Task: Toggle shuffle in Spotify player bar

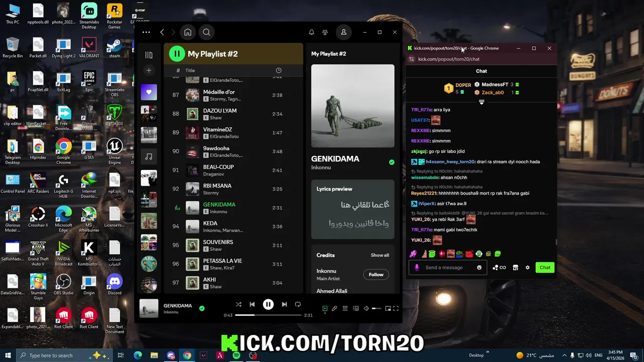Action: [x=238, y=304]
